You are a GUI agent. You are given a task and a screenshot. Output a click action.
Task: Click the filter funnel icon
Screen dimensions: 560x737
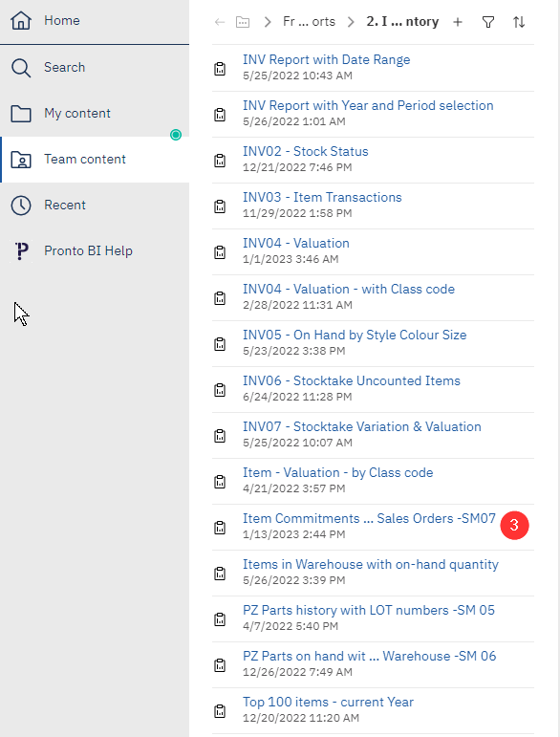click(x=488, y=22)
